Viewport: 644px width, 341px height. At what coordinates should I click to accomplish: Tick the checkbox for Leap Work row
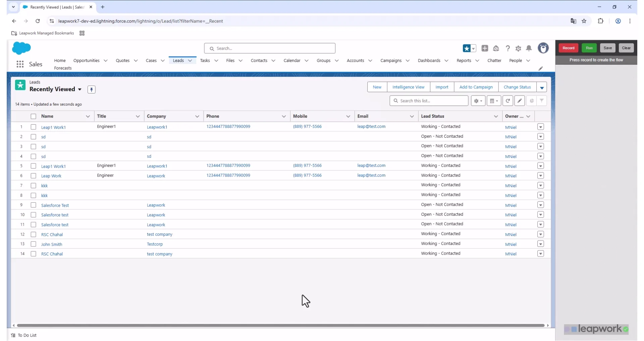(x=33, y=176)
